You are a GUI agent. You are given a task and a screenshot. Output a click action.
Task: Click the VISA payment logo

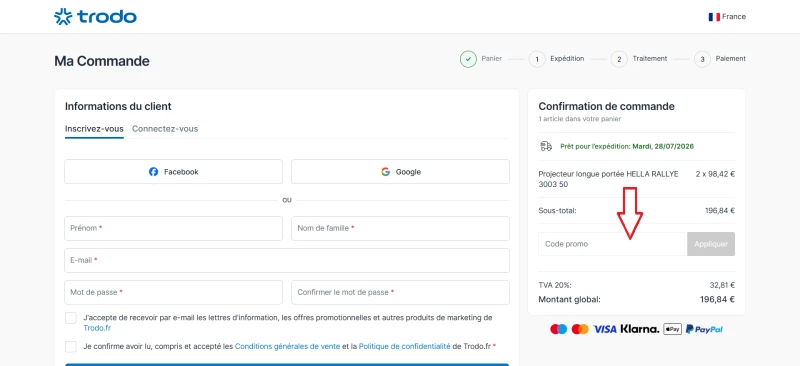click(x=605, y=329)
